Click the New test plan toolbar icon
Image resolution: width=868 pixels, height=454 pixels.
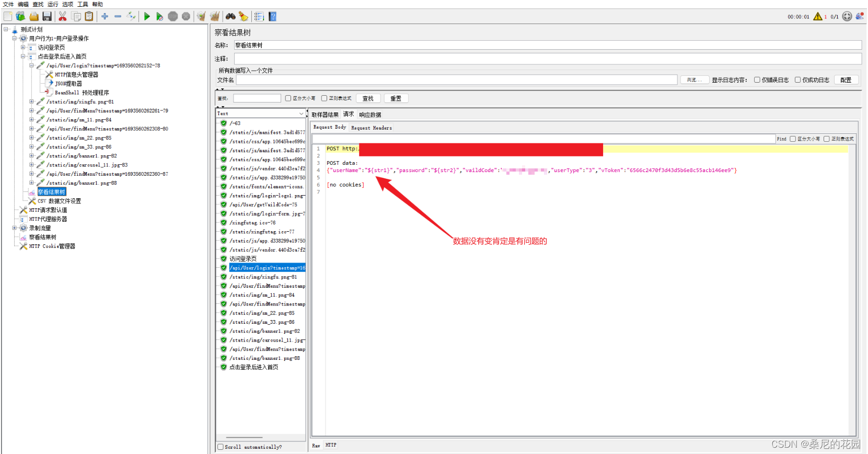tap(8, 17)
